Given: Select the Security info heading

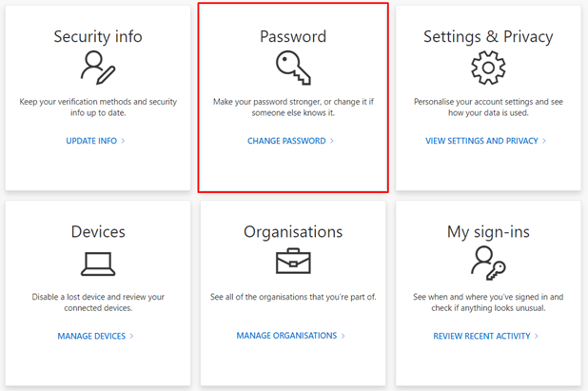Looking at the screenshot, I should tap(98, 36).
